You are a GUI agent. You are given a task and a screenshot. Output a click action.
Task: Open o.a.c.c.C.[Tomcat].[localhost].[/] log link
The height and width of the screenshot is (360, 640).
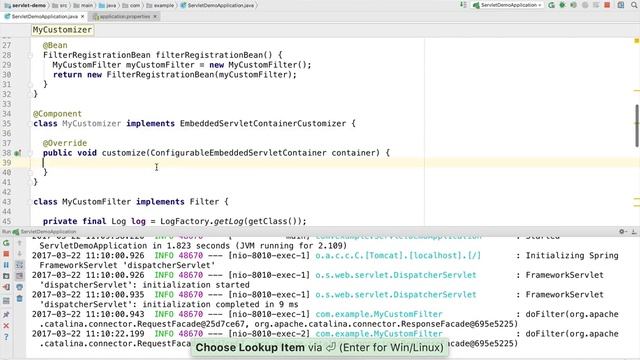pyautogui.click(x=398, y=256)
